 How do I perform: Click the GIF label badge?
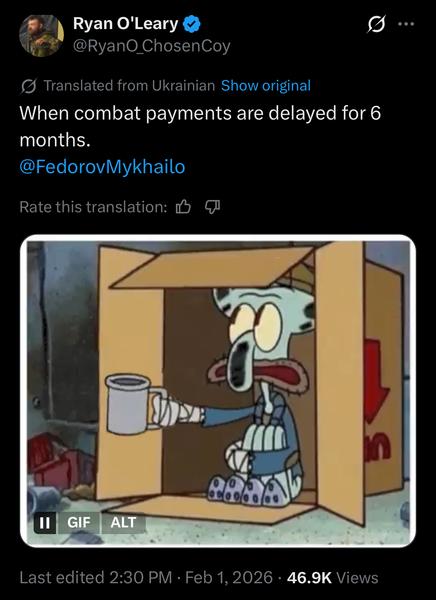[x=79, y=522]
